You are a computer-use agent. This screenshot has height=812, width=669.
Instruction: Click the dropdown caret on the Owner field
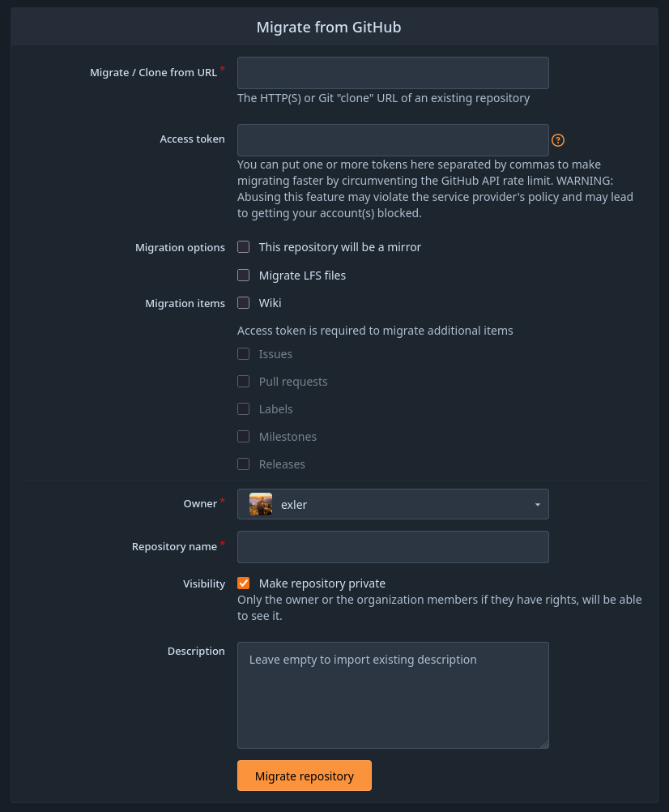[537, 504]
